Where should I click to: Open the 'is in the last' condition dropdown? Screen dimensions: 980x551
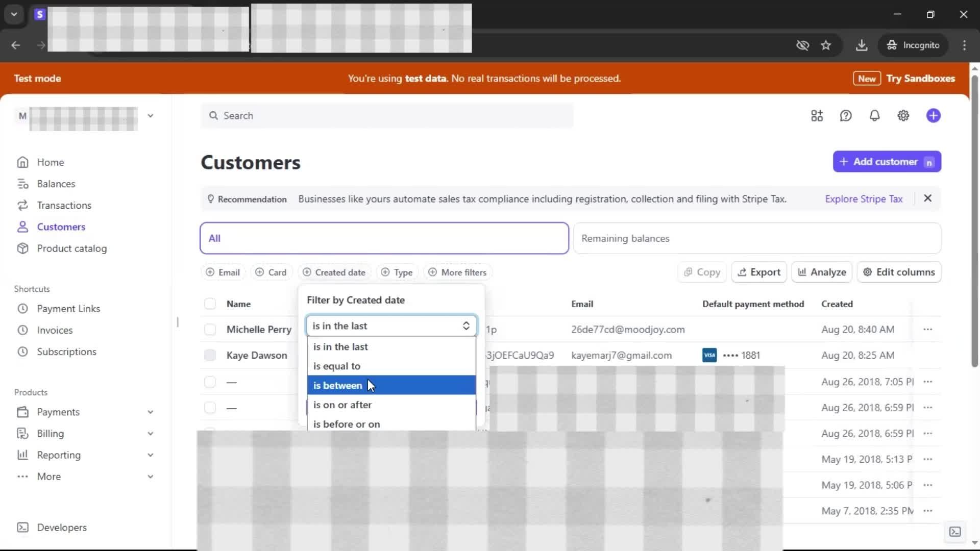tap(391, 326)
